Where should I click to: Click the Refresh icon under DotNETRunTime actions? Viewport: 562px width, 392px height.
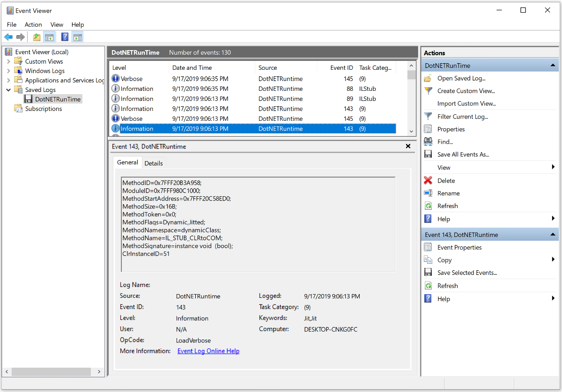pyautogui.click(x=428, y=206)
